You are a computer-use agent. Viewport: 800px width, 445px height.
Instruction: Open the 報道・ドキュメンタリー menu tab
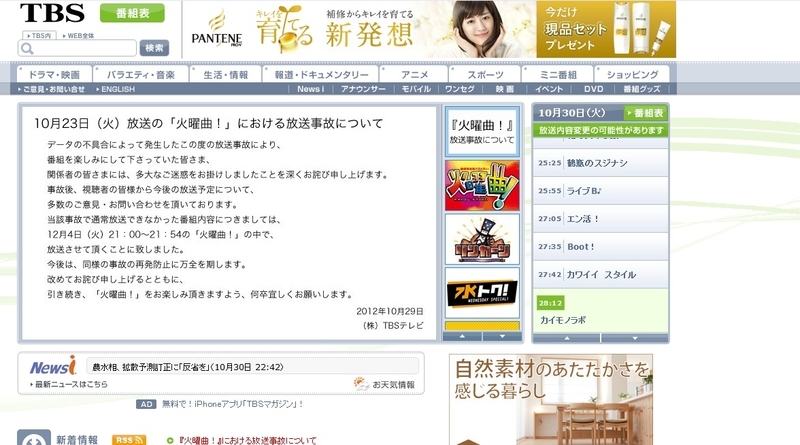(x=321, y=75)
